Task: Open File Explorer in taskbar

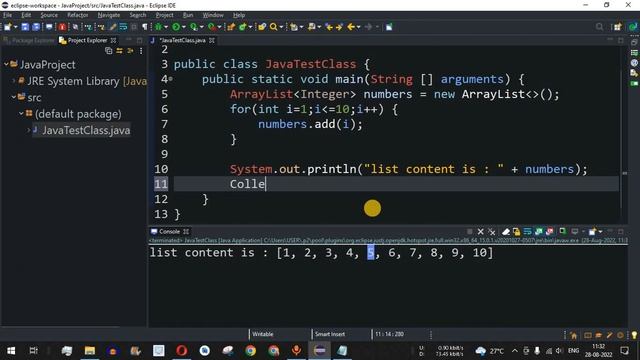Action: tap(89, 351)
